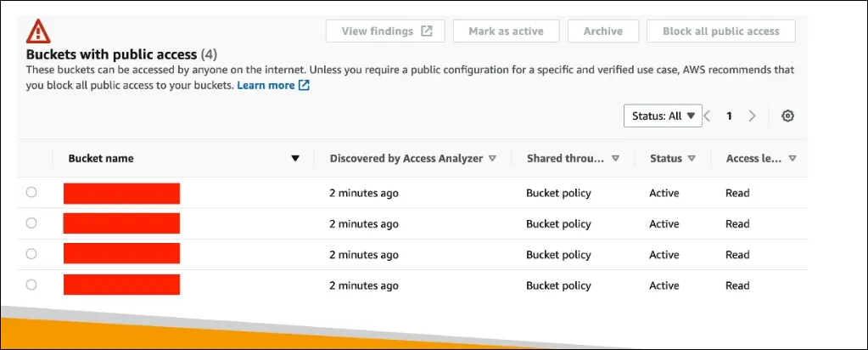This screenshot has height=350, width=868.
Task: Open the Status: All filter dropdown
Action: tap(663, 116)
